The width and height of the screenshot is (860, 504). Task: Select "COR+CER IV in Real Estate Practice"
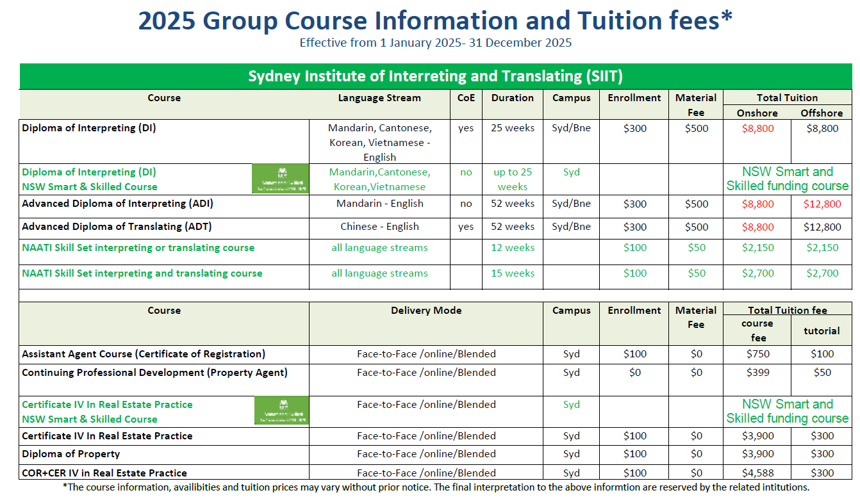tap(104, 473)
